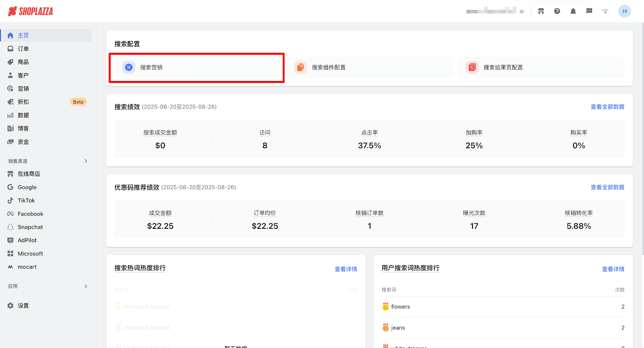Image resolution: width=644 pixels, height=348 pixels.
Task: Click the home icon beside 主页
Action: coord(10,35)
